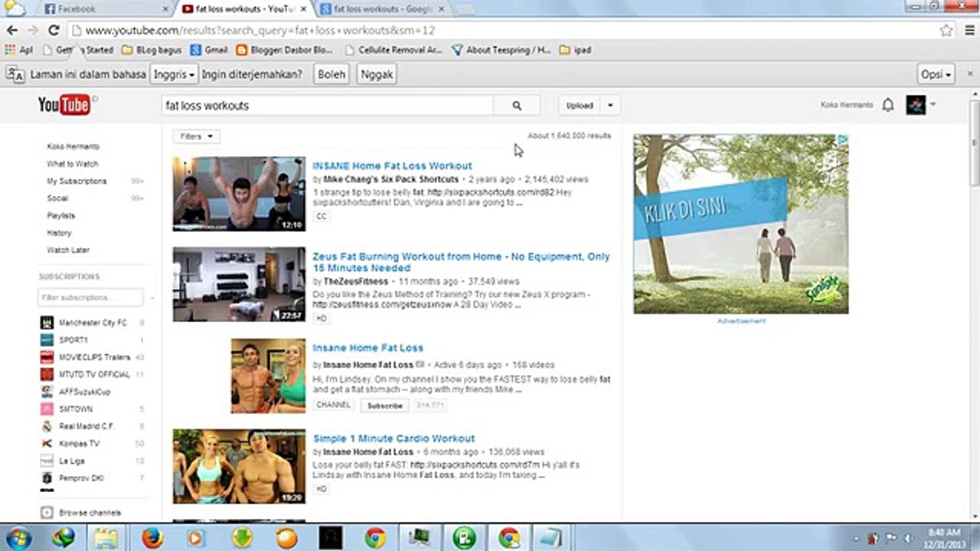This screenshot has width=980, height=551.
Task: Click the Browse channels icon
Action: [47, 513]
